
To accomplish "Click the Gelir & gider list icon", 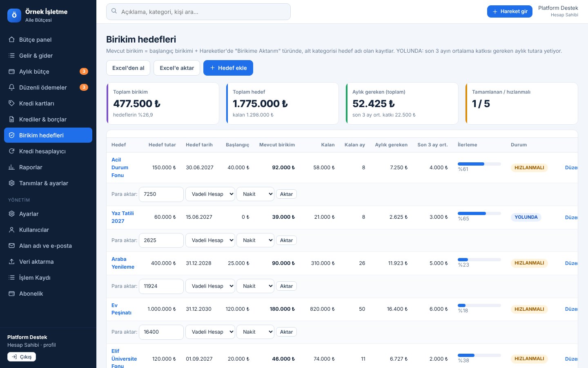I will 11,56.
